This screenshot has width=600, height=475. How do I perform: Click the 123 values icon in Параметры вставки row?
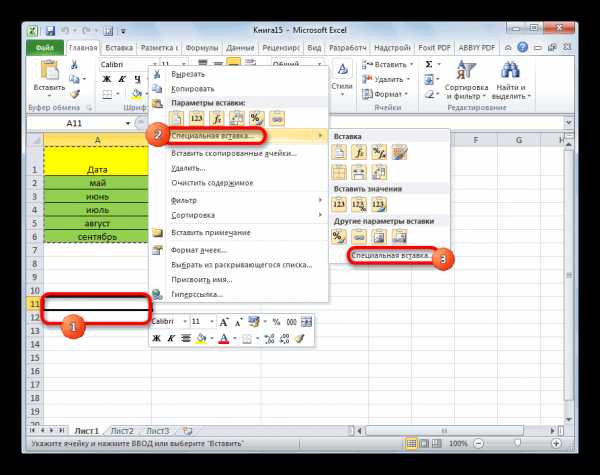[x=197, y=119]
